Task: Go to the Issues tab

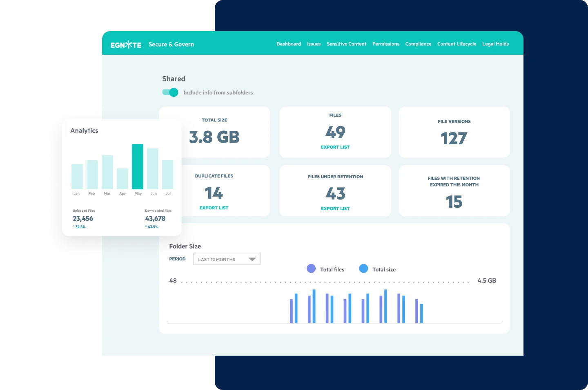Action: pyautogui.click(x=314, y=44)
